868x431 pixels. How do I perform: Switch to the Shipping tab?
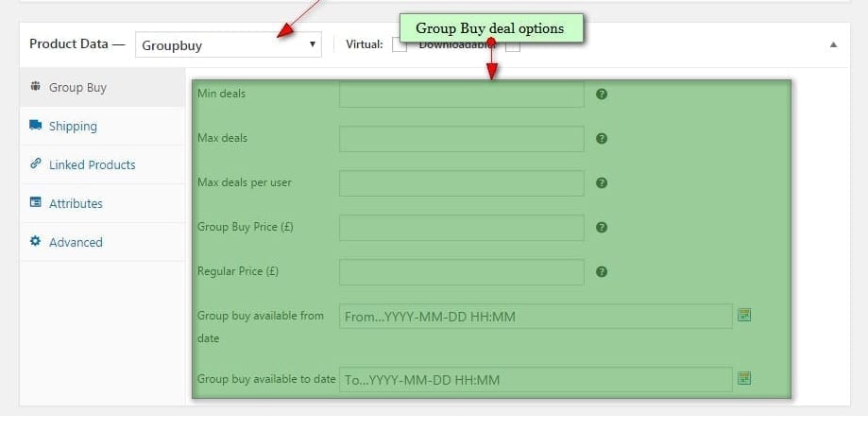[102, 127]
